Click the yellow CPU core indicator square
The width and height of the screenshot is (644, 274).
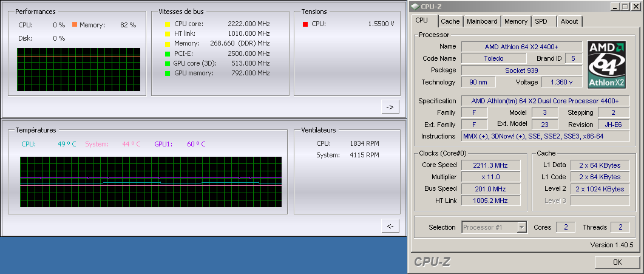point(167,24)
